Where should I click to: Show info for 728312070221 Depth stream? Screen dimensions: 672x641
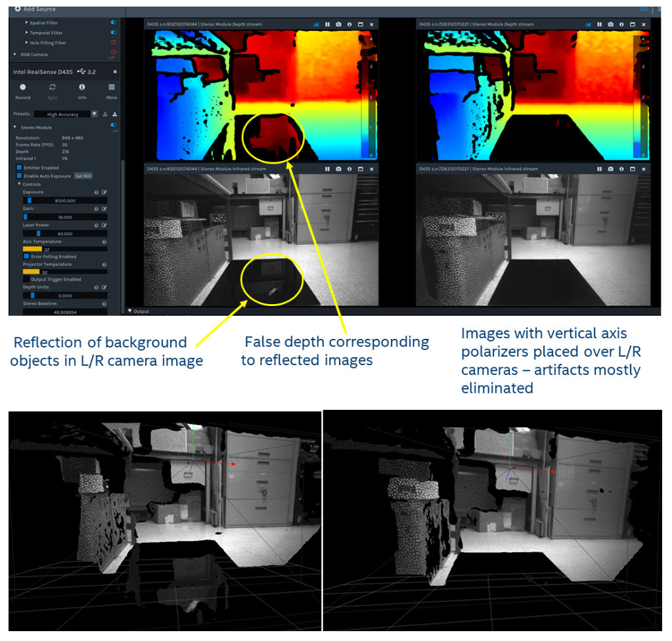click(621, 24)
